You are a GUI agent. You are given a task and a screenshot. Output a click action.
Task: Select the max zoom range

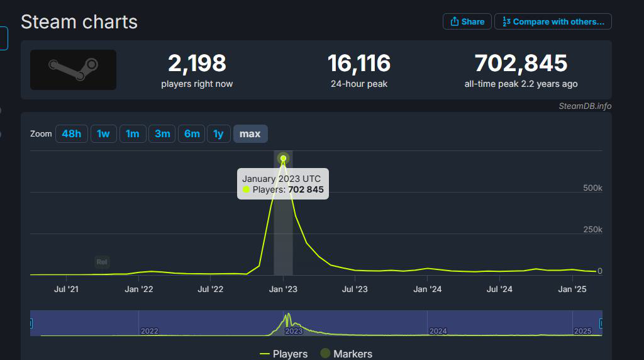(250, 133)
